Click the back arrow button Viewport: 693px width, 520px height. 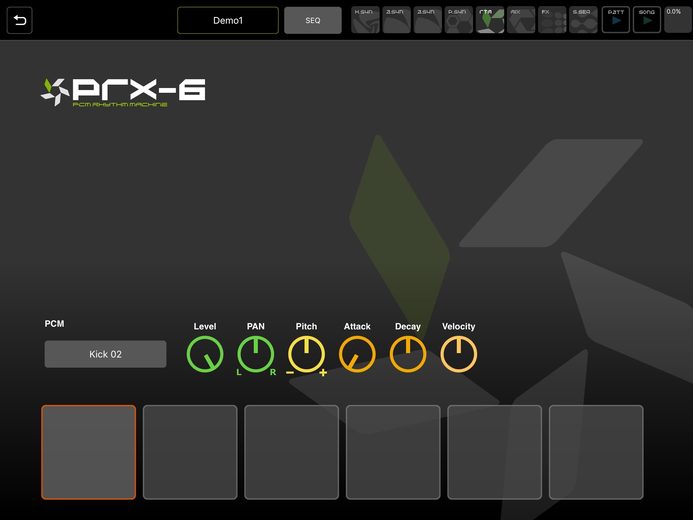point(19,20)
